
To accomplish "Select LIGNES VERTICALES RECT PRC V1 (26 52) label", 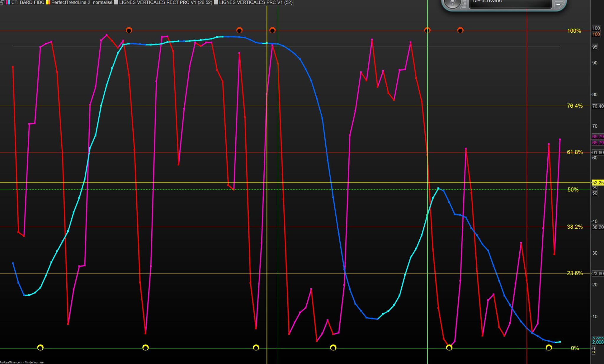I will [165, 2].
